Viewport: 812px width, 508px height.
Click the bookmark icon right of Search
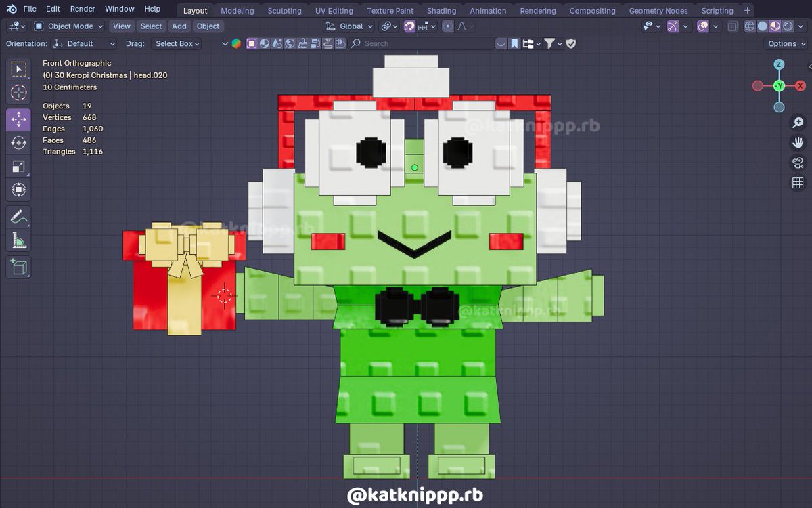[514, 43]
